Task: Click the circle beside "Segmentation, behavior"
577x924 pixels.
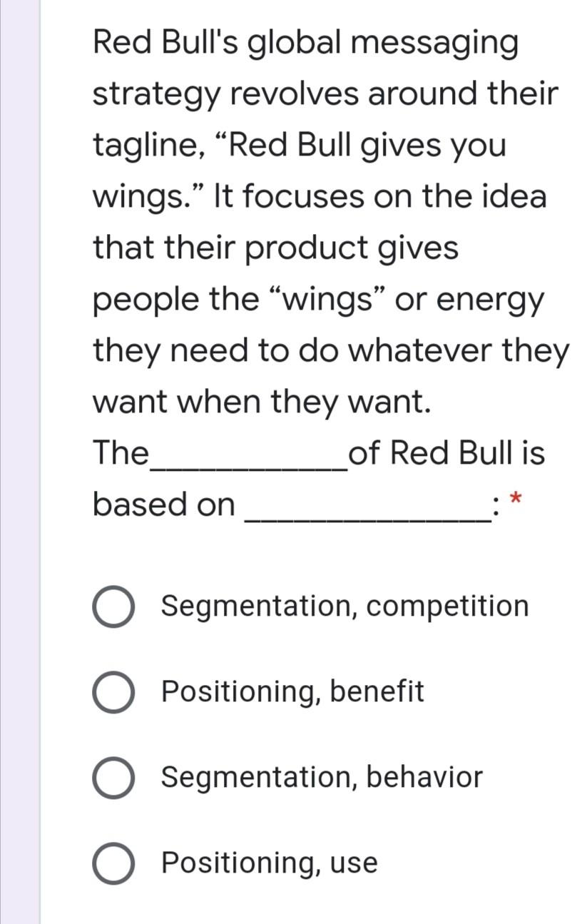Action: pyautogui.click(x=114, y=777)
